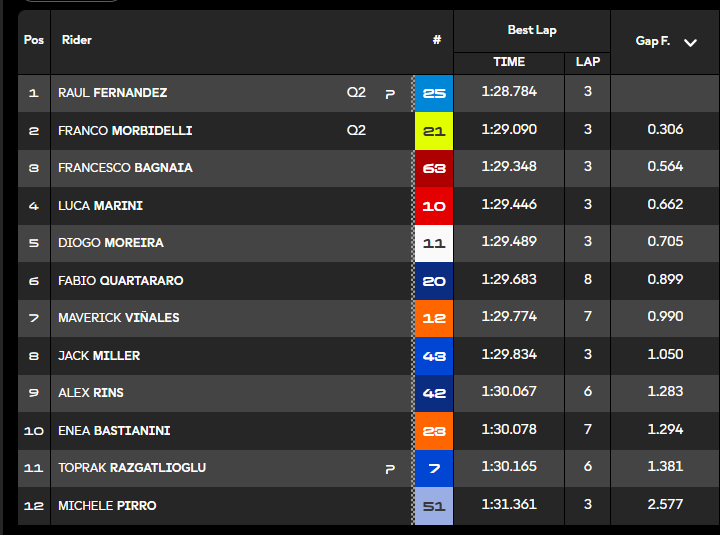Click the white number 11 badge
This screenshot has width=720, height=535.
click(434, 243)
